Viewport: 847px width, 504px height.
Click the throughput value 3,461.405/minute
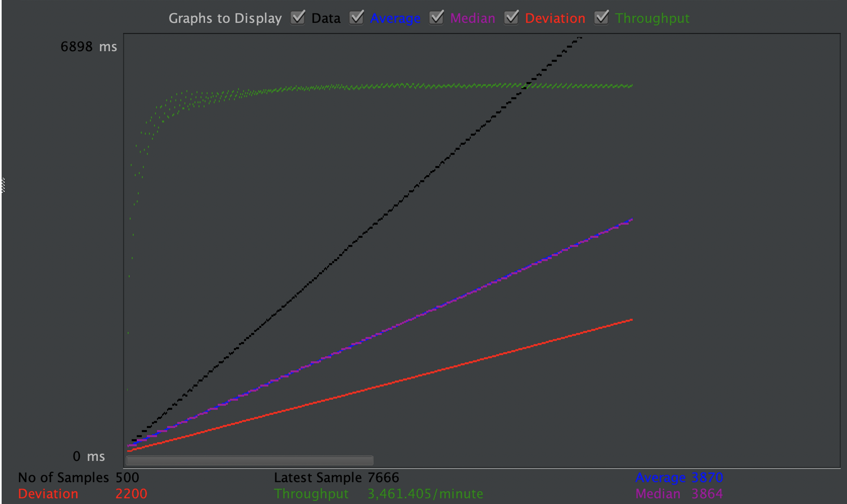click(x=426, y=494)
